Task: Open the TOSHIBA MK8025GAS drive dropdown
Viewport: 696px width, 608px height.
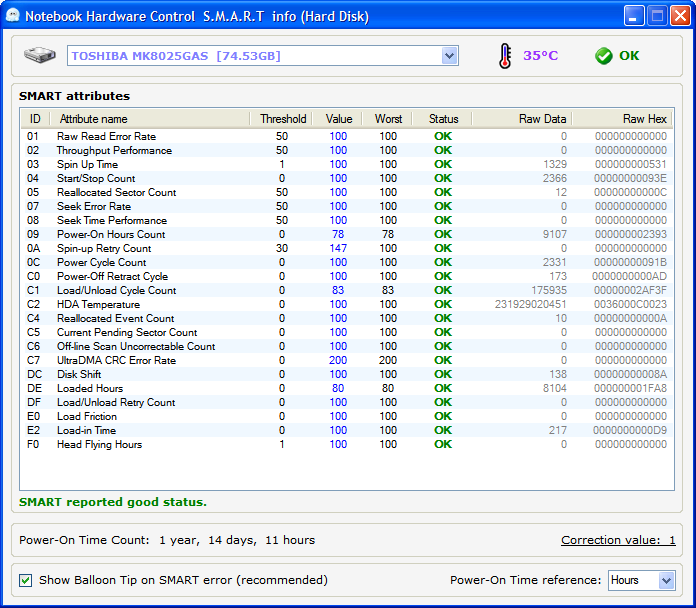Action: [x=450, y=56]
